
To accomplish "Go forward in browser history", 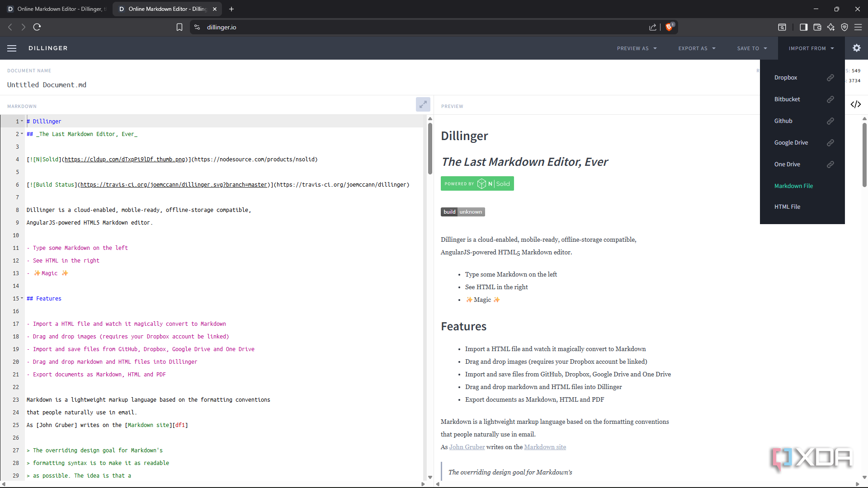I will click(24, 27).
